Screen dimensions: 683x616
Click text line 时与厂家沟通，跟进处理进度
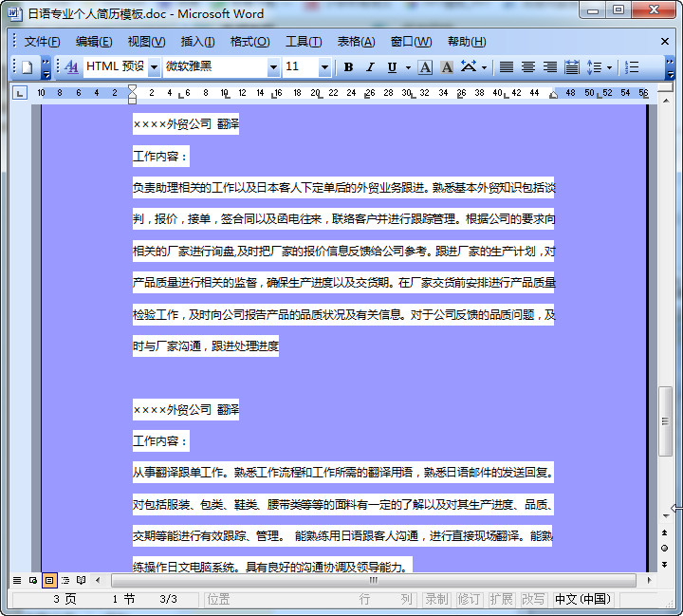(206, 346)
